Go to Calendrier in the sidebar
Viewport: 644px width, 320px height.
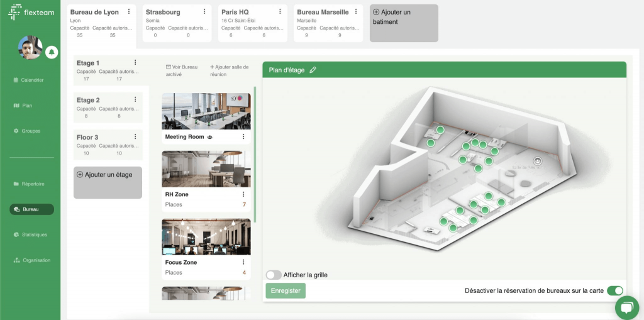[32, 80]
